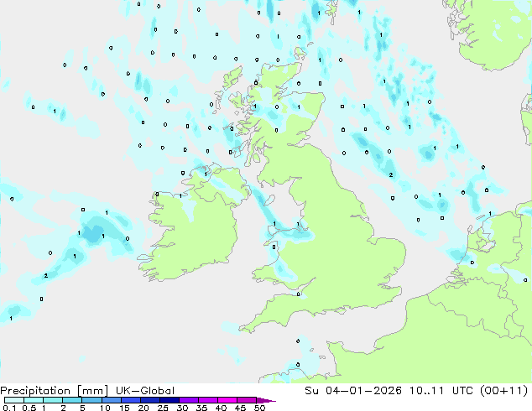
Task: Pick the 15–20 mm legend color swatch
Action: point(130,400)
